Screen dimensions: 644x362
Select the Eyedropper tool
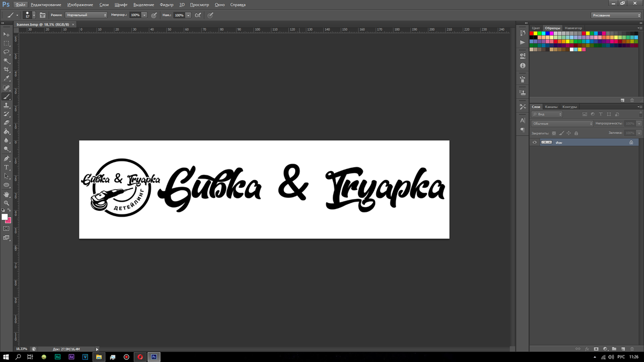(x=7, y=78)
